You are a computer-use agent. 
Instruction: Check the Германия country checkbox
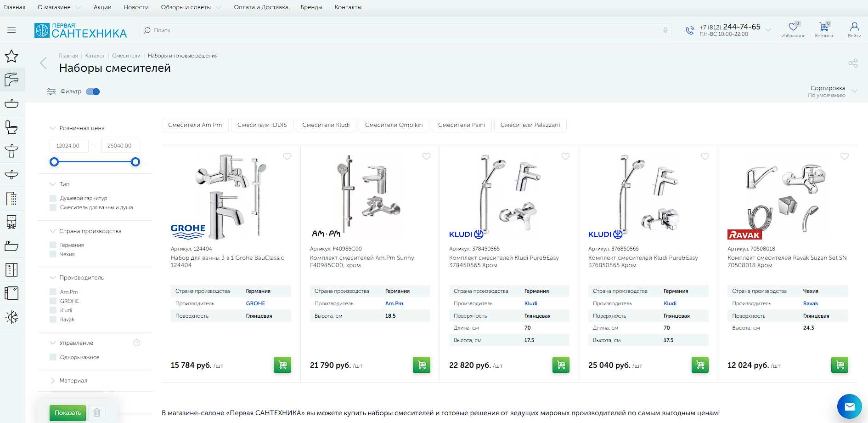pos(53,245)
